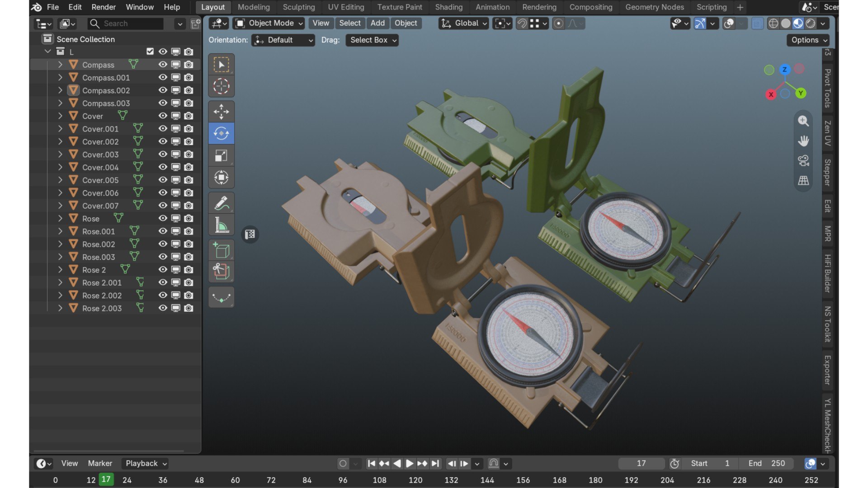This screenshot has width=868, height=488.
Task: Toggle proportional editing button
Action: coord(558,23)
